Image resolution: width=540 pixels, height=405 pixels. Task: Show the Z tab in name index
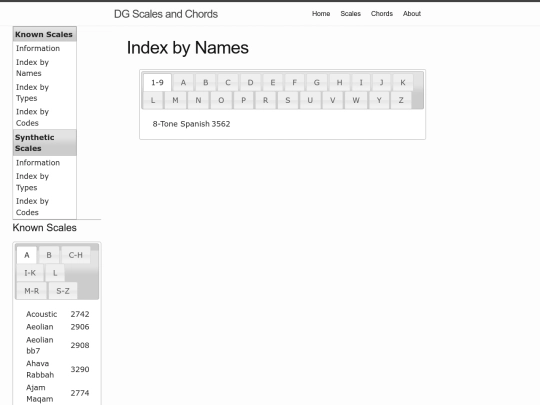click(x=401, y=100)
